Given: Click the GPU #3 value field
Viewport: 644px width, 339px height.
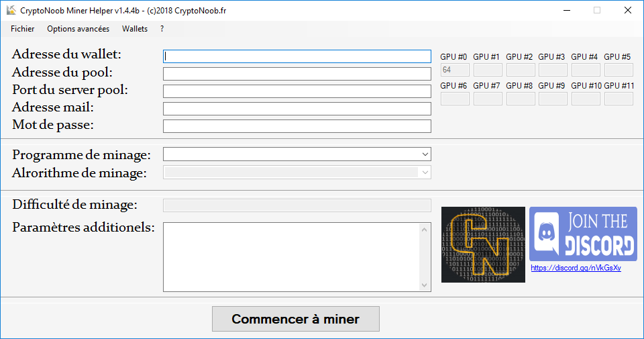Looking at the screenshot, I should pos(553,70).
